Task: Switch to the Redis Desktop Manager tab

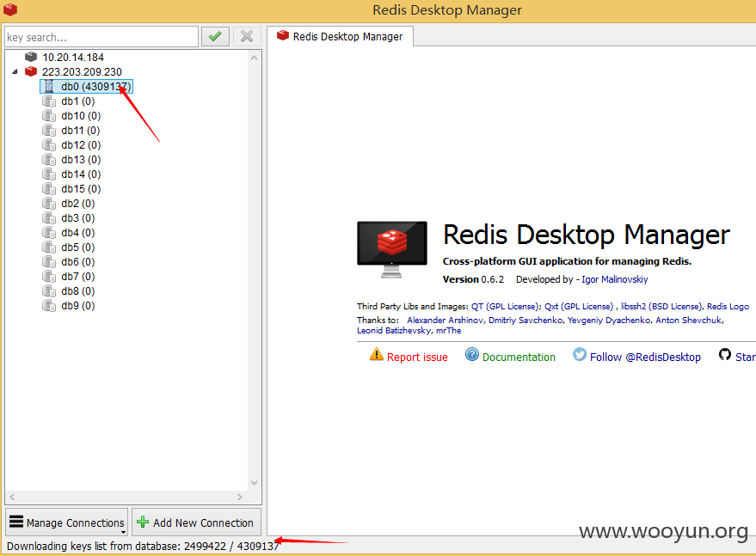Action: (x=340, y=37)
